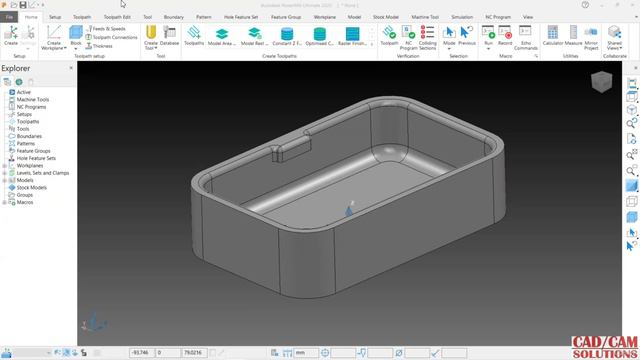Expand the Workplanes tree node
640x360 pixels.
tap(4, 166)
